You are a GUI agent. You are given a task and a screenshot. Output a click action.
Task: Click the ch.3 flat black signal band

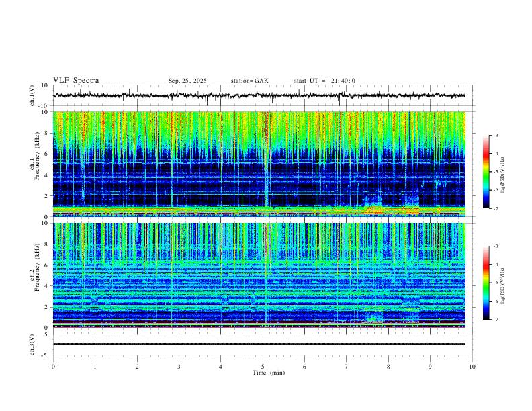(x=259, y=344)
